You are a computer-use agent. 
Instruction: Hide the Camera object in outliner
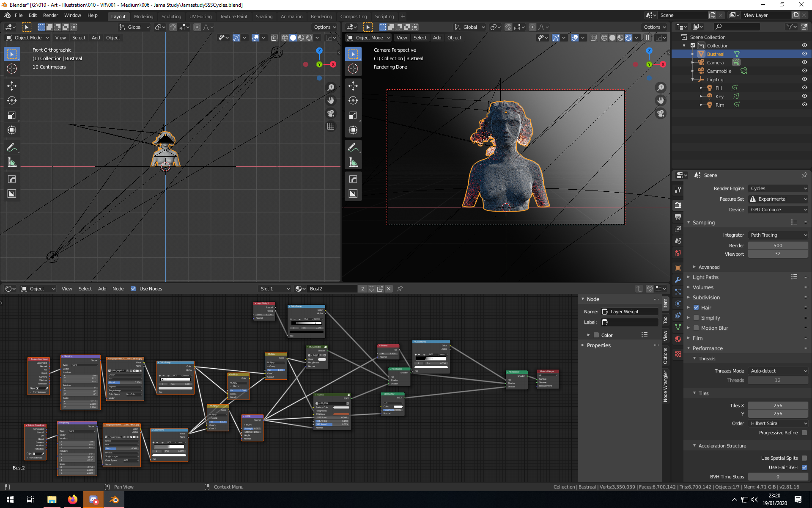click(804, 62)
